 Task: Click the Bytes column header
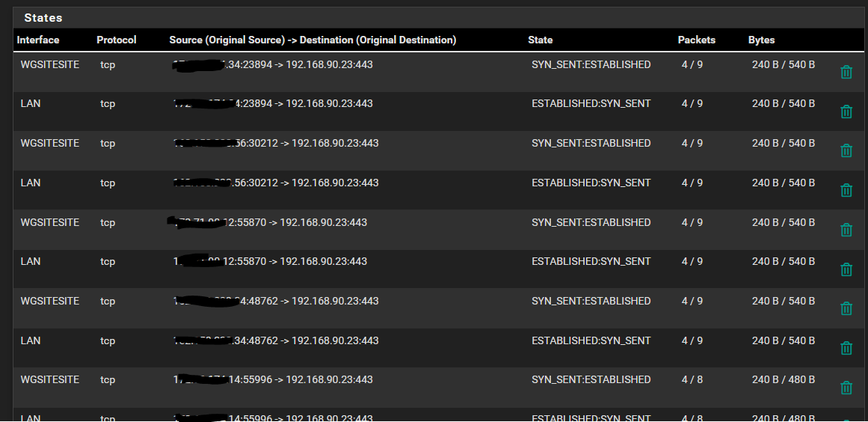762,40
